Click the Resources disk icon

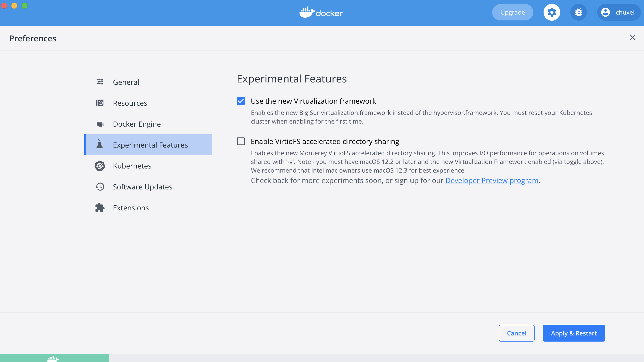click(100, 103)
